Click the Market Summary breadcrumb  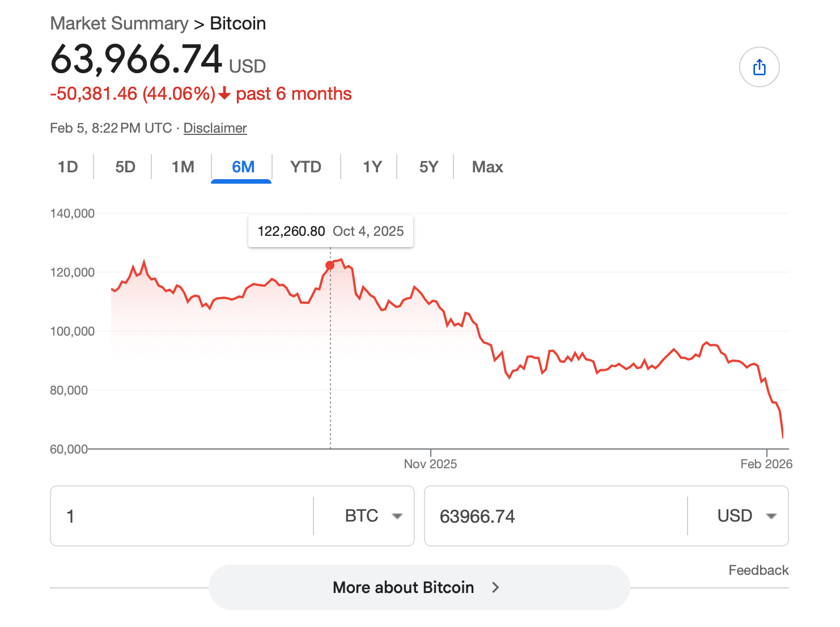(x=119, y=23)
